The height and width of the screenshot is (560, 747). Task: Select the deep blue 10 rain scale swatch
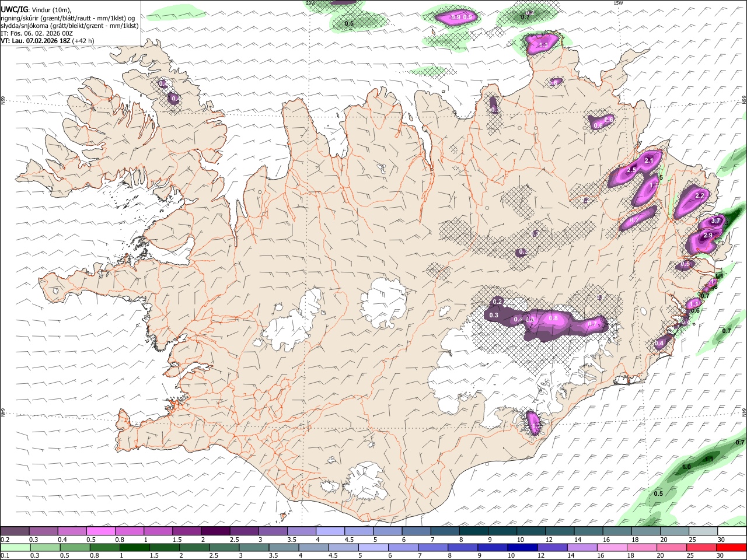(x=522, y=547)
